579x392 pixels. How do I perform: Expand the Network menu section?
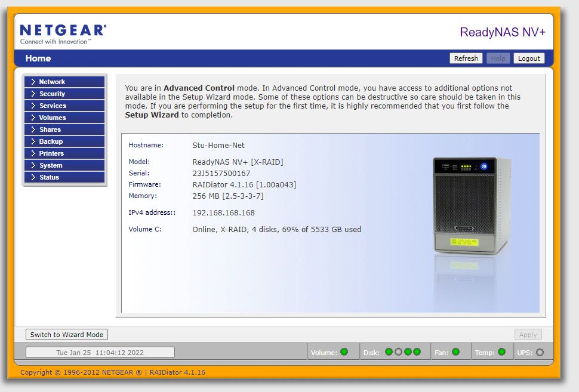coord(64,82)
